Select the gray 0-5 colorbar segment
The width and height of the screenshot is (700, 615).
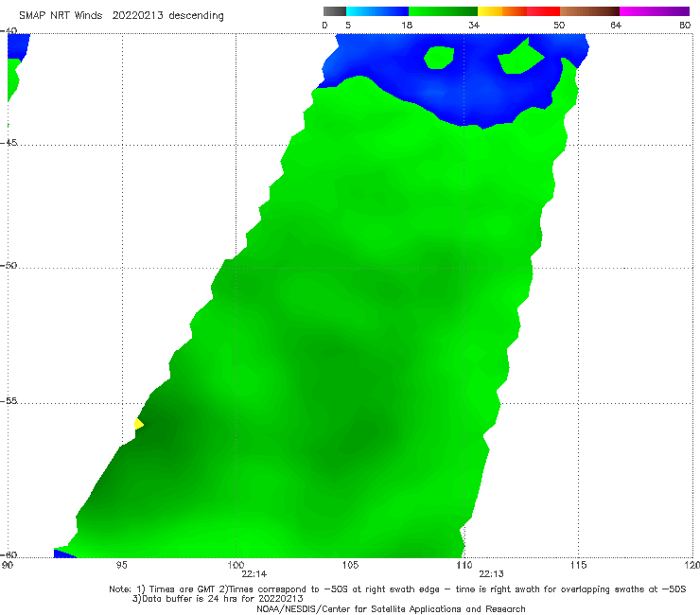(335, 11)
